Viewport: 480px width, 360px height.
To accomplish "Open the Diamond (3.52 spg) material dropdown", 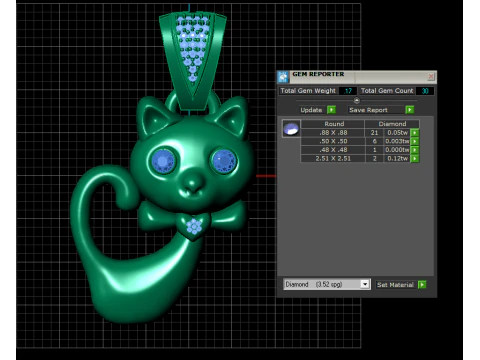I will click(x=327, y=284).
